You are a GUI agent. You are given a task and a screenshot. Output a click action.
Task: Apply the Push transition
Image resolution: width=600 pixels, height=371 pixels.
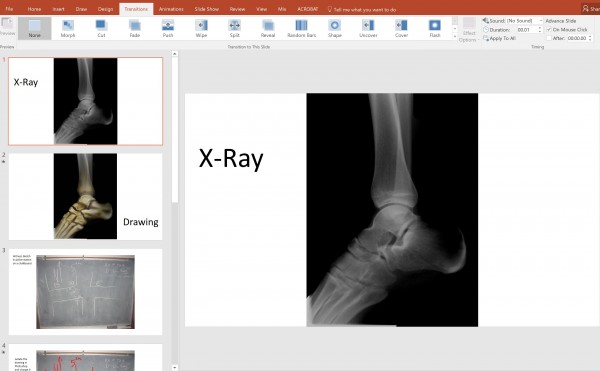(168, 28)
